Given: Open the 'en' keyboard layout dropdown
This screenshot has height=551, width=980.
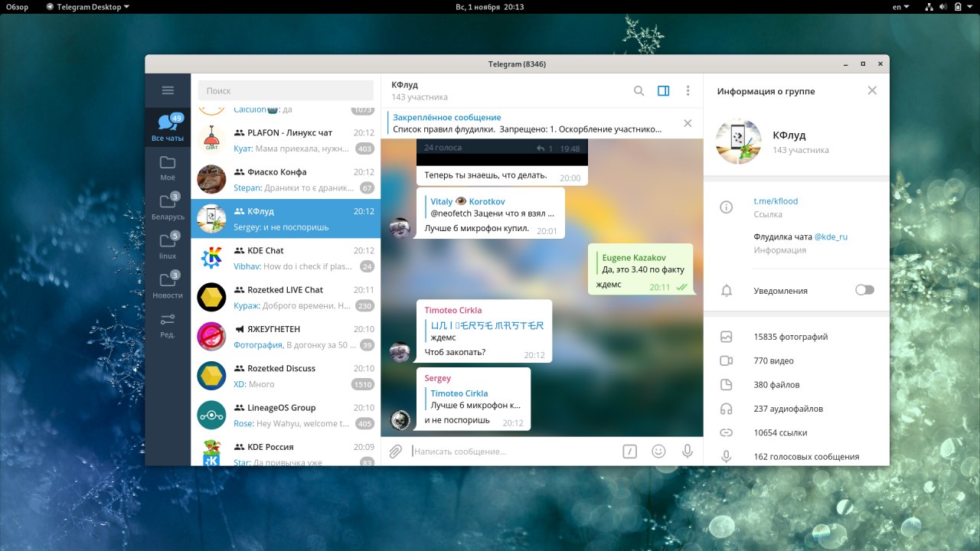Looking at the screenshot, I should (x=901, y=7).
